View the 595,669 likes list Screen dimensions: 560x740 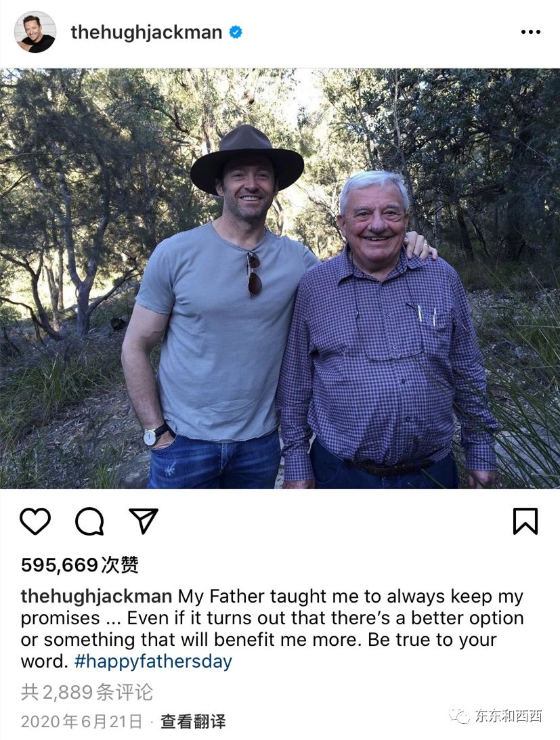point(80,565)
